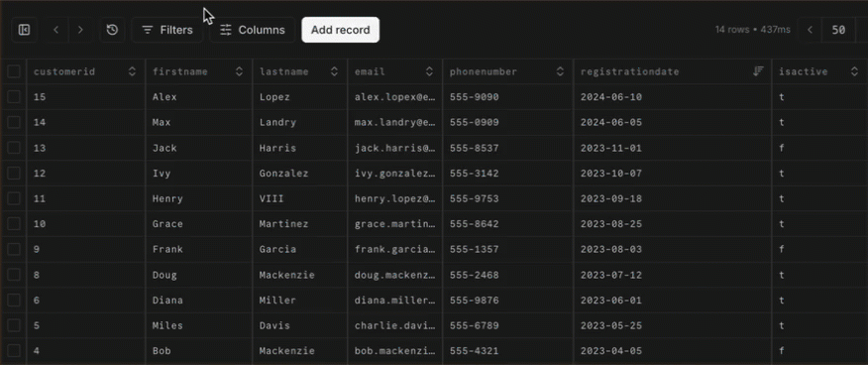Select phone number cell 555-0909

click(508, 122)
